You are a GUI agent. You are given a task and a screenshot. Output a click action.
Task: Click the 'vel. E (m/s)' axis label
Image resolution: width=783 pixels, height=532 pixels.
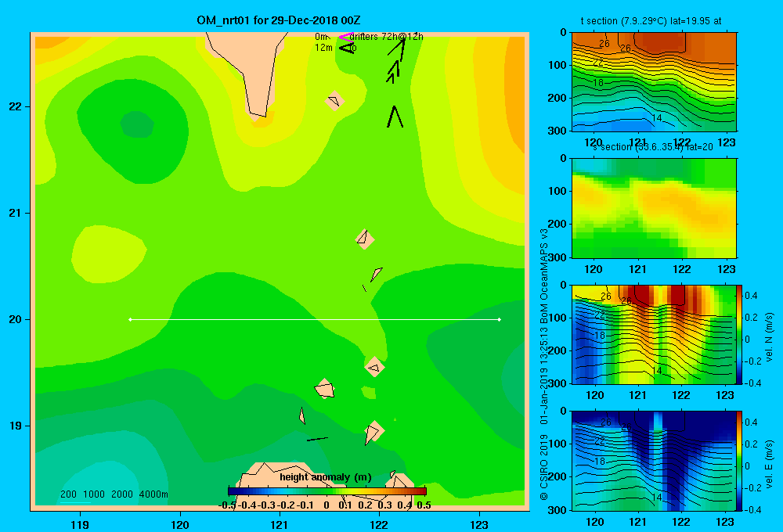[x=770, y=464]
